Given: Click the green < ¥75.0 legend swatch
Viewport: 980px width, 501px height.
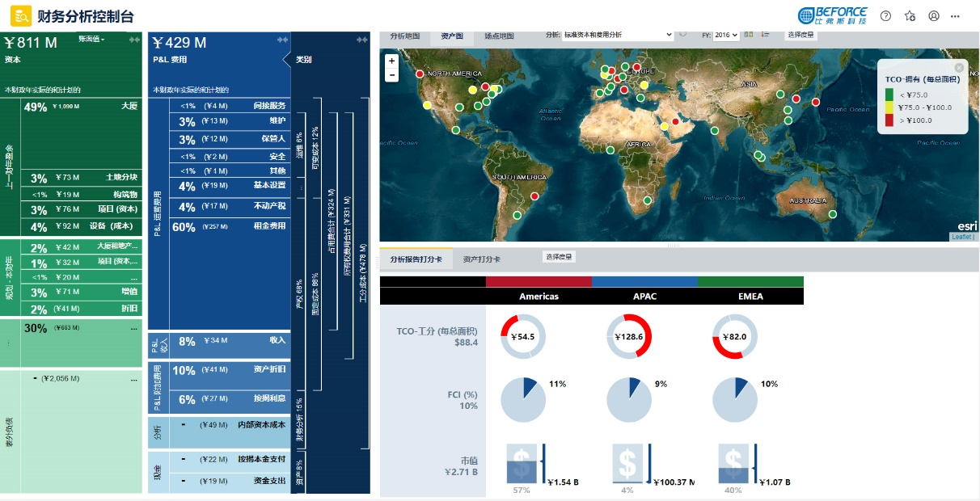Looking at the screenshot, I should point(889,95).
